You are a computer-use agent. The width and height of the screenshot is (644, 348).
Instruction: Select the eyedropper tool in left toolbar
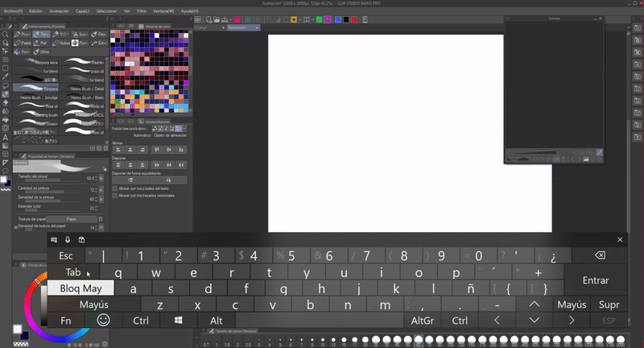pyautogui.click(x=6, y=77)
